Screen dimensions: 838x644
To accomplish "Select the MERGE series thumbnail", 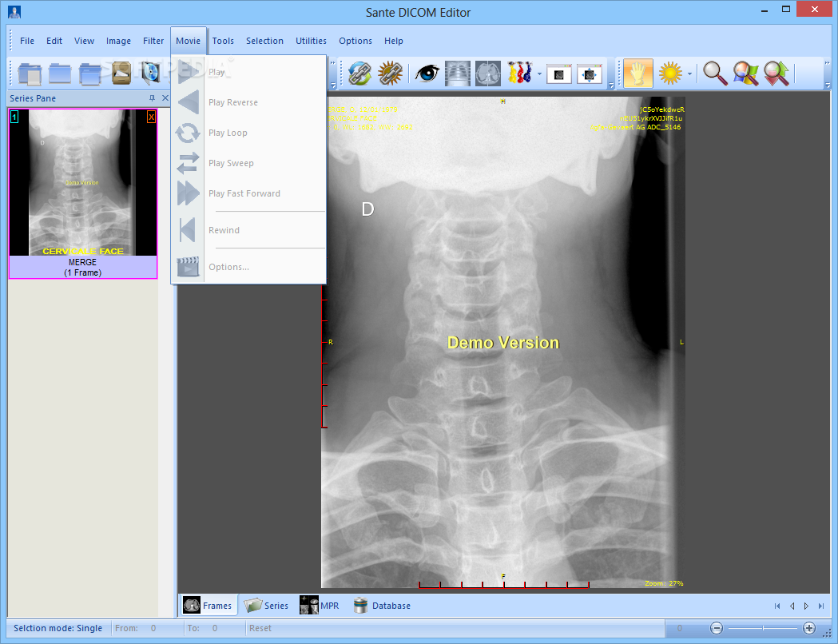I will point(83,194).
